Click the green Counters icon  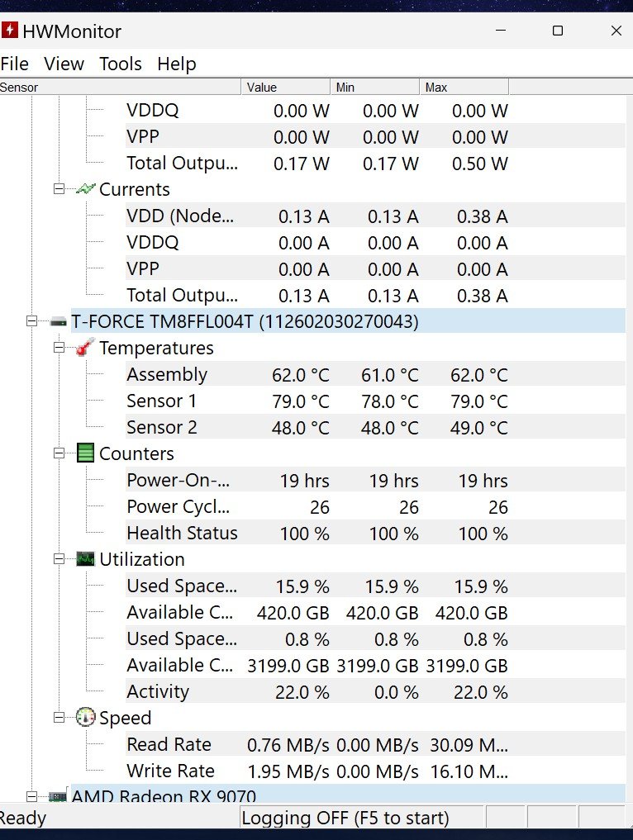tap(85, 453)
